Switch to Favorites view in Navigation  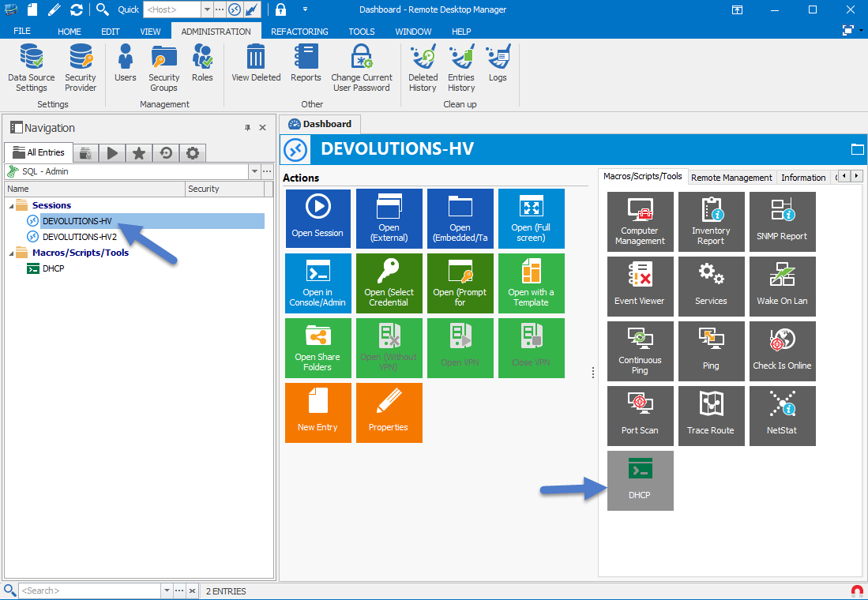(138, 152)
